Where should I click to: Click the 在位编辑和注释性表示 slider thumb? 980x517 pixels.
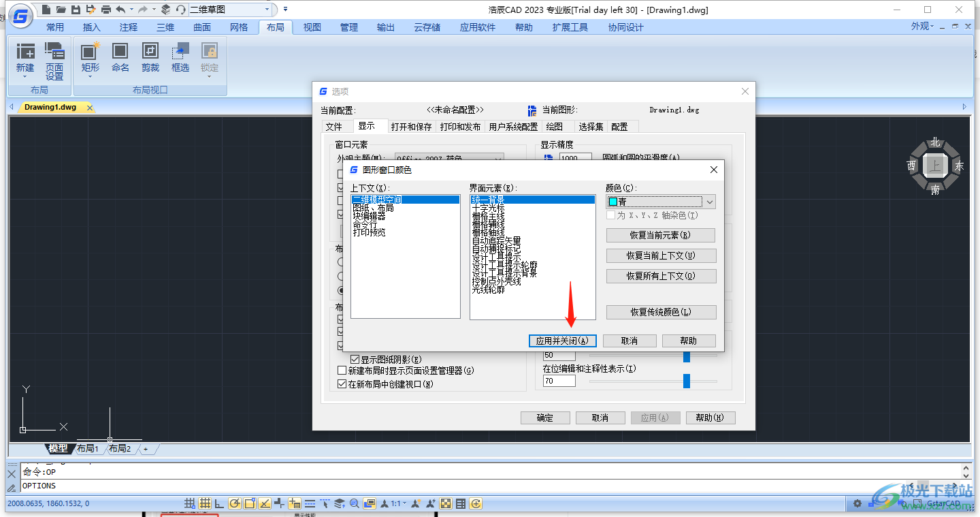pyautogui.click(x=686, y=380)
